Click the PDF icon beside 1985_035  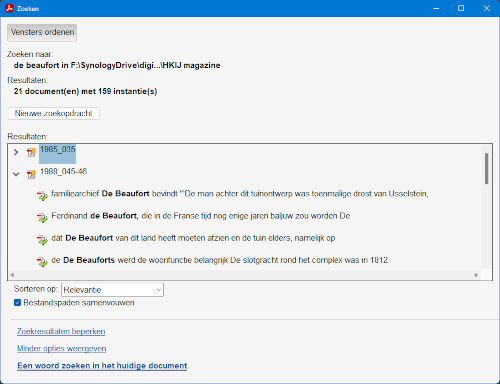click(31, 152)
